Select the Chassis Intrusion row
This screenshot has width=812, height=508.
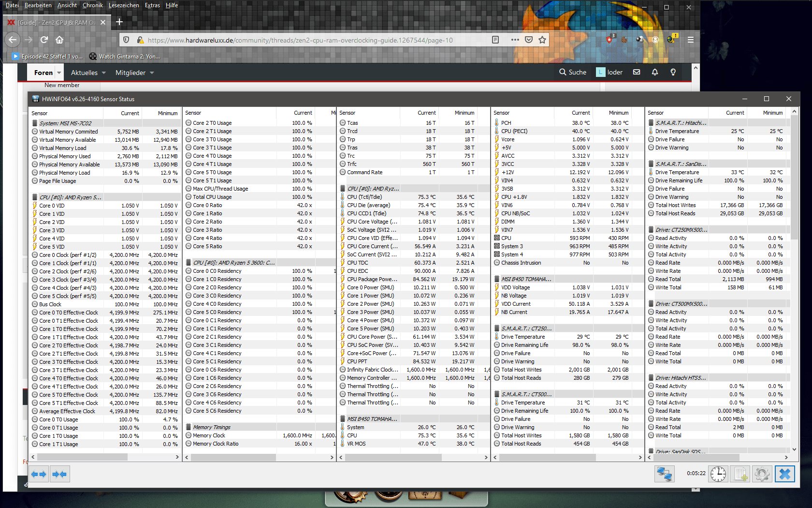point(567,263)
